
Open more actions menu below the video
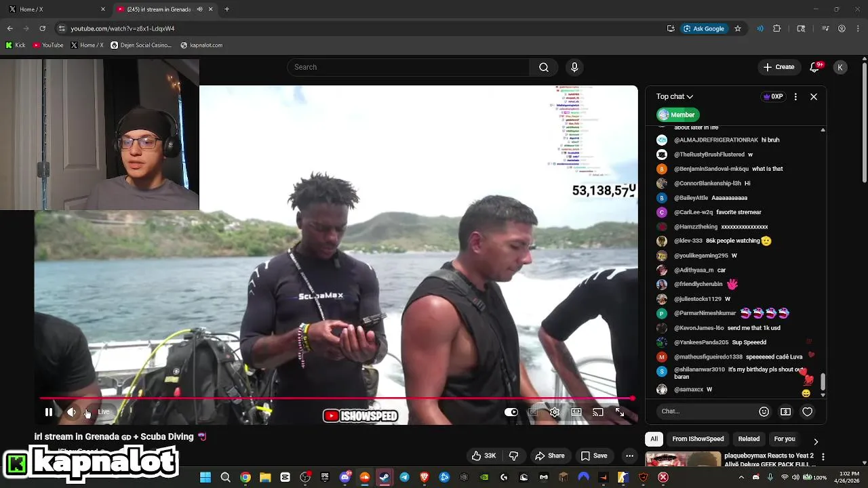click(x=629, y=455)
